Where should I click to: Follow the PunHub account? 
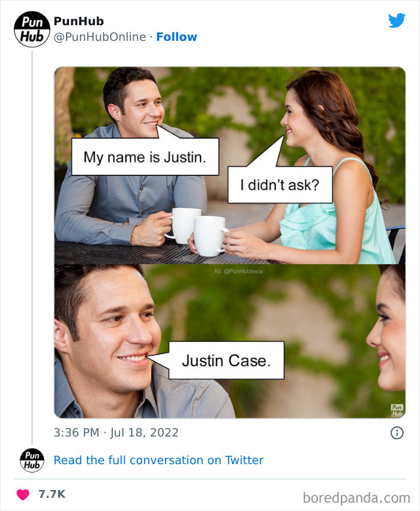[x=176, y=37]
